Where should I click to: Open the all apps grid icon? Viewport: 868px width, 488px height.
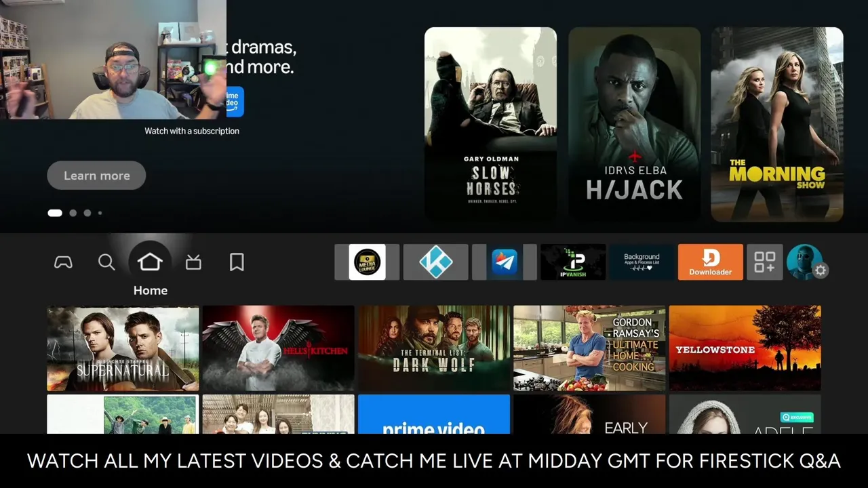coord(765,262)
